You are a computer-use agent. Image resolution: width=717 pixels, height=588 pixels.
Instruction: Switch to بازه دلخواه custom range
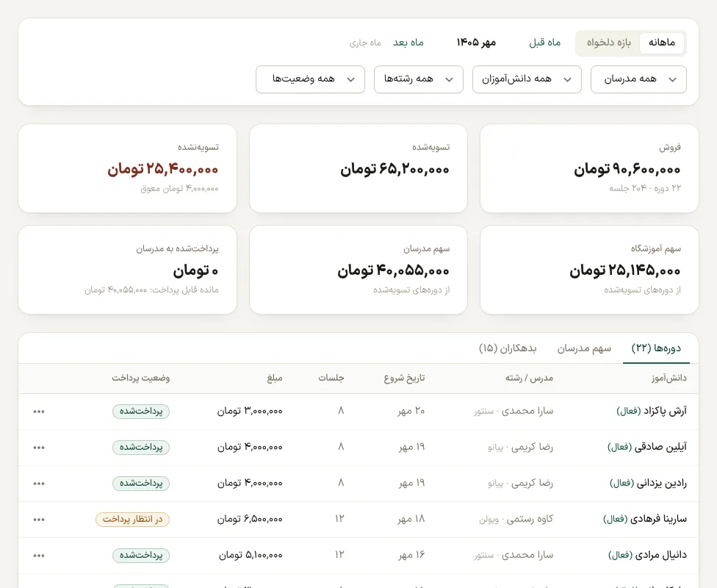pos(608,43)
